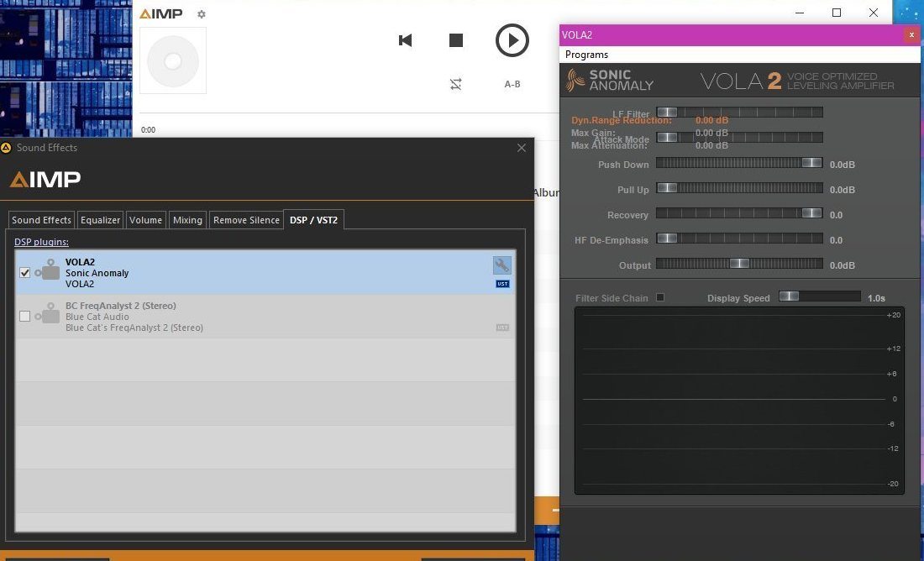Adjust the HF De-Emphasis slider
Screen dimensions: 924x561
click(x=739, y=238)
